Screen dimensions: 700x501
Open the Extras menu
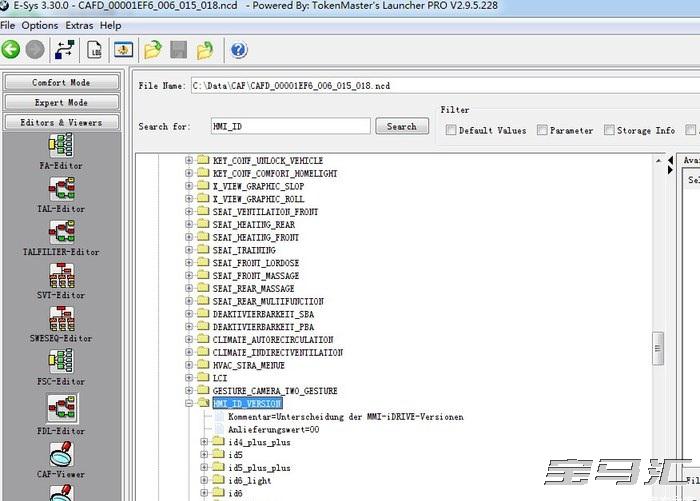click(x=79, y=25)
